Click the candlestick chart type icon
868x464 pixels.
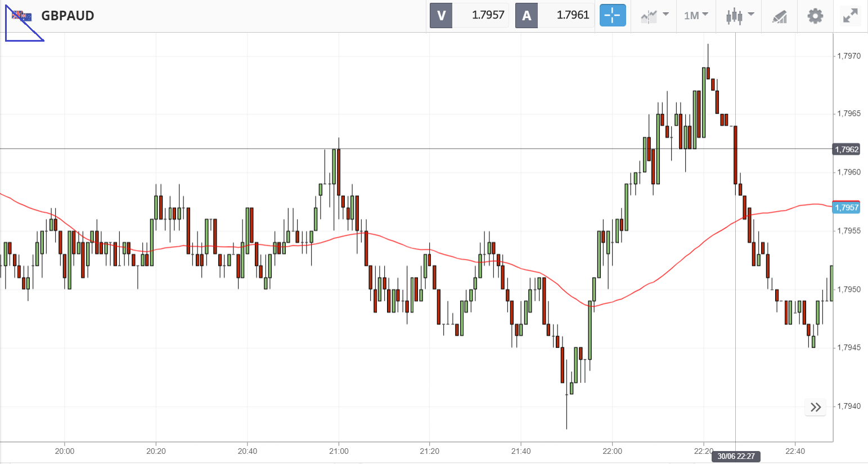734,16
